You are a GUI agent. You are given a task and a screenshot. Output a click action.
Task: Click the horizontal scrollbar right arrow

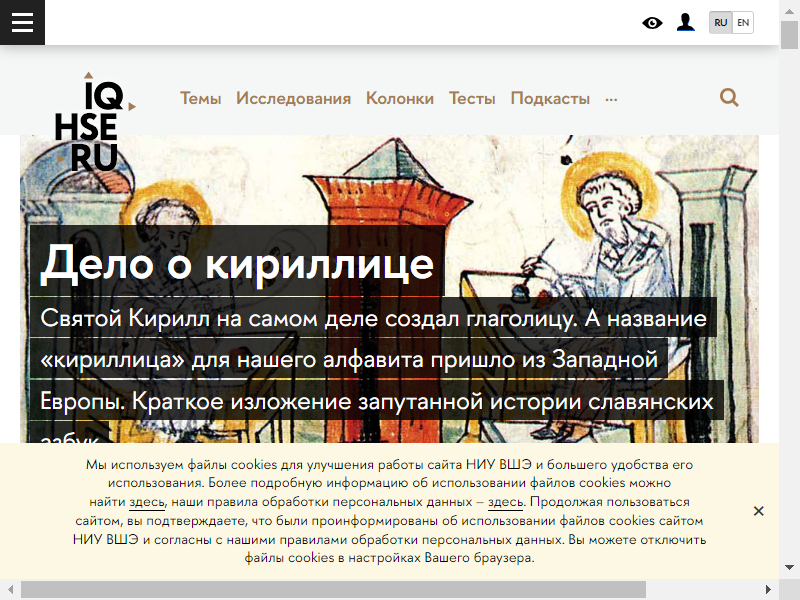(x=768, y=589)
